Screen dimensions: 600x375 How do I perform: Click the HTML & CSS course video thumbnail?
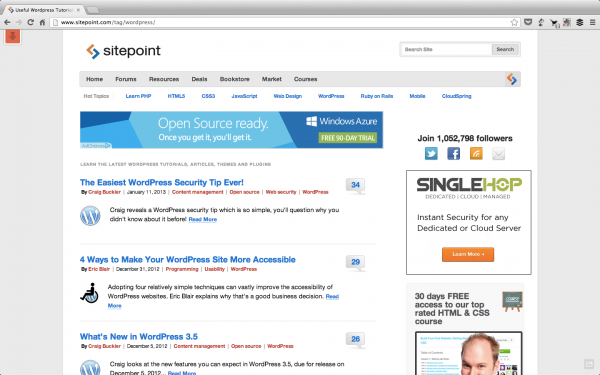[x=469, y=354]
